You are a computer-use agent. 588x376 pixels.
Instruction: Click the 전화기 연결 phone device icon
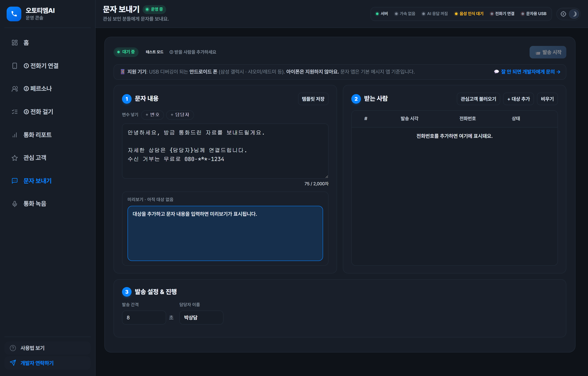coord(15,66)
